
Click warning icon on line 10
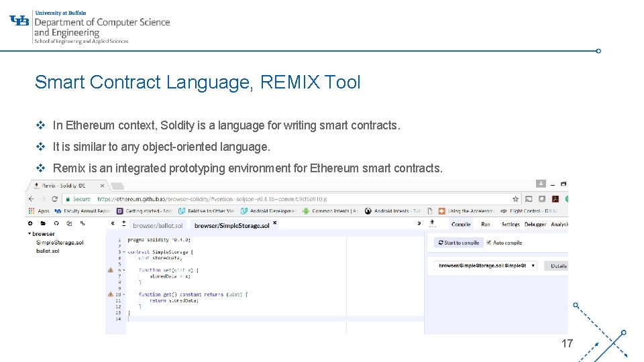tap(111, 294)
